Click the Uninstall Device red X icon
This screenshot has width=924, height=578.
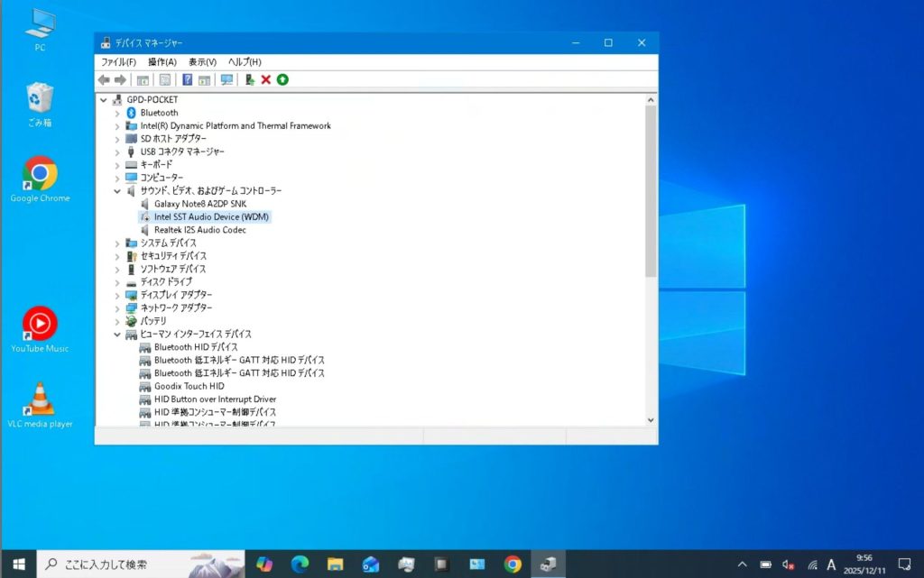(266, 79)
